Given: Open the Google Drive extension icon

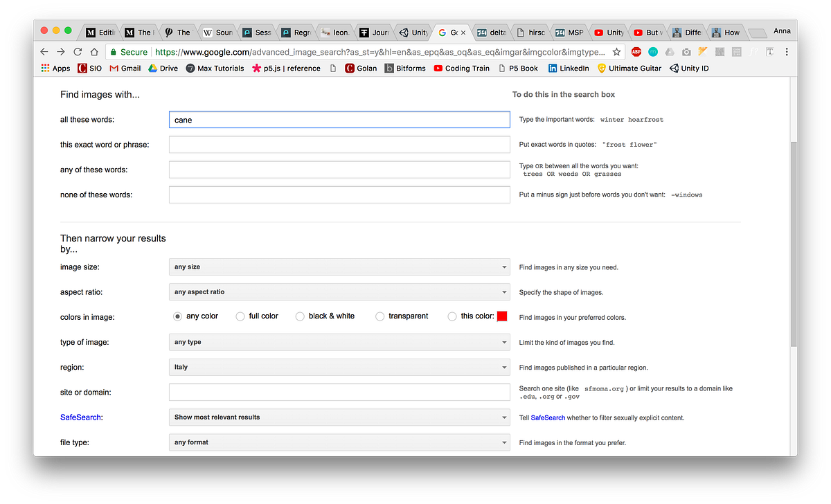Looking at the screenshot, I should click(x=670, y=52).
